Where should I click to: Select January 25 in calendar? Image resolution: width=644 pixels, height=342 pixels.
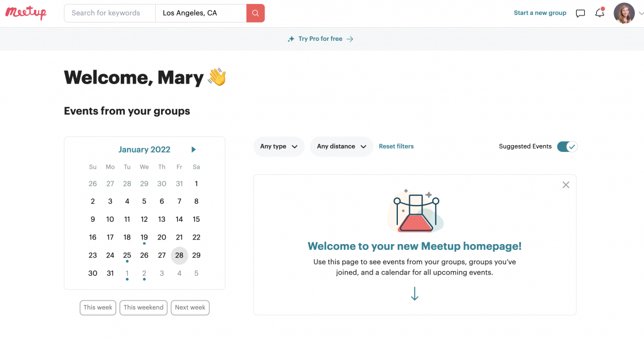pyautogui.click(x=127, y=255)
